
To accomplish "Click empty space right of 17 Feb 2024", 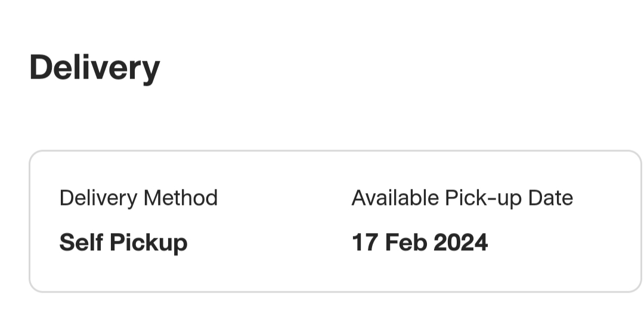I will pos(561,243).
